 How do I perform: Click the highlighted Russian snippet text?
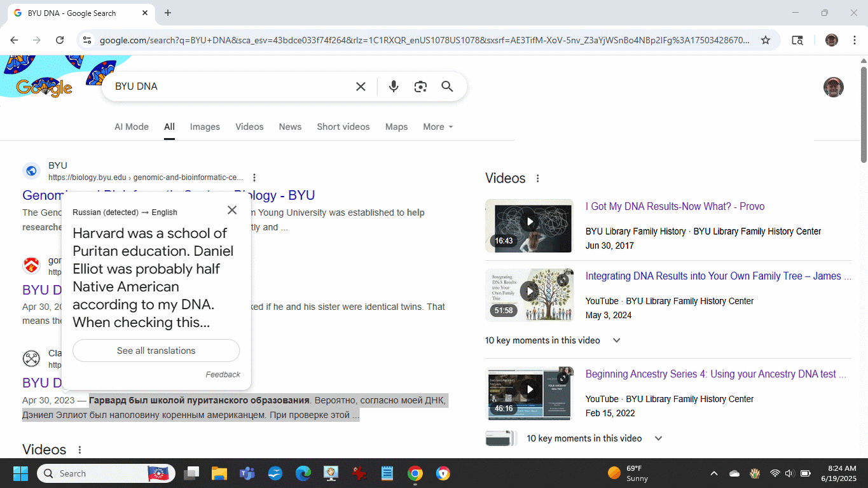[x=235, y=408]
